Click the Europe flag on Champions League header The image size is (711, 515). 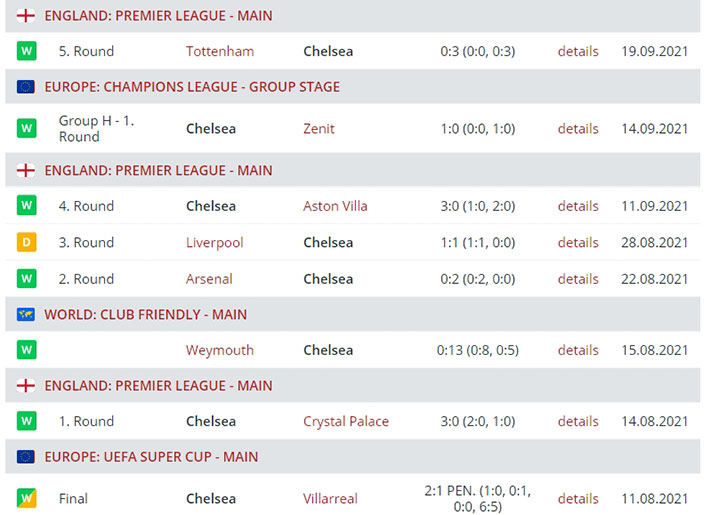[x=26, y=87]
